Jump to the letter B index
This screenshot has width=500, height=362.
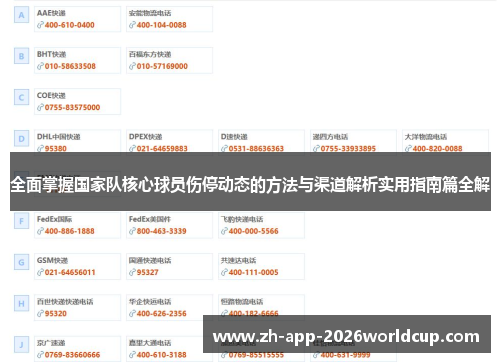[21, 56]
